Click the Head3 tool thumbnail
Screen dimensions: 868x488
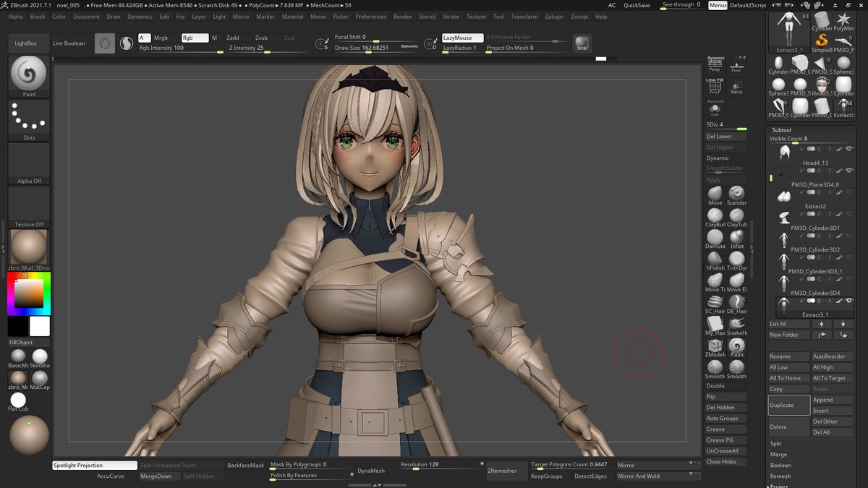click(x=821, y=86)
